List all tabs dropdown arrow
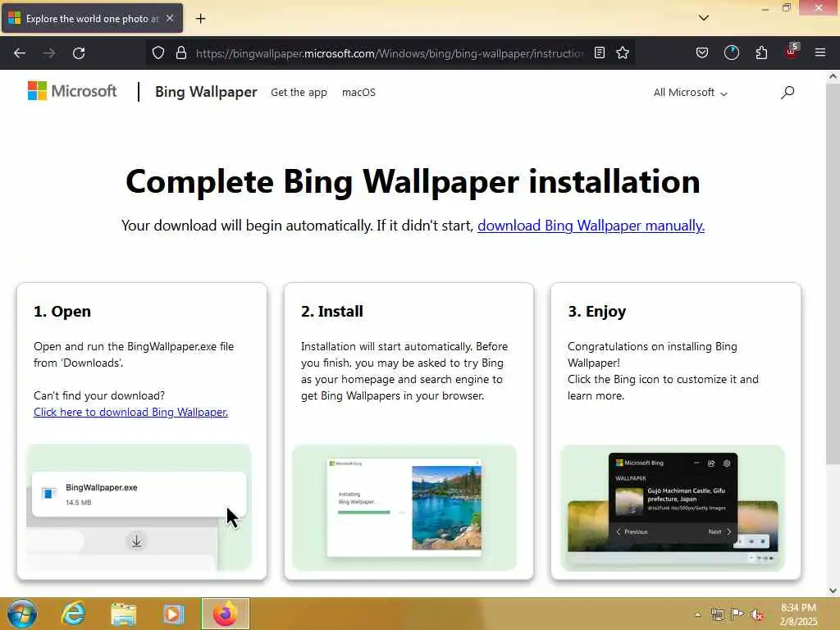 click(704, 18)
